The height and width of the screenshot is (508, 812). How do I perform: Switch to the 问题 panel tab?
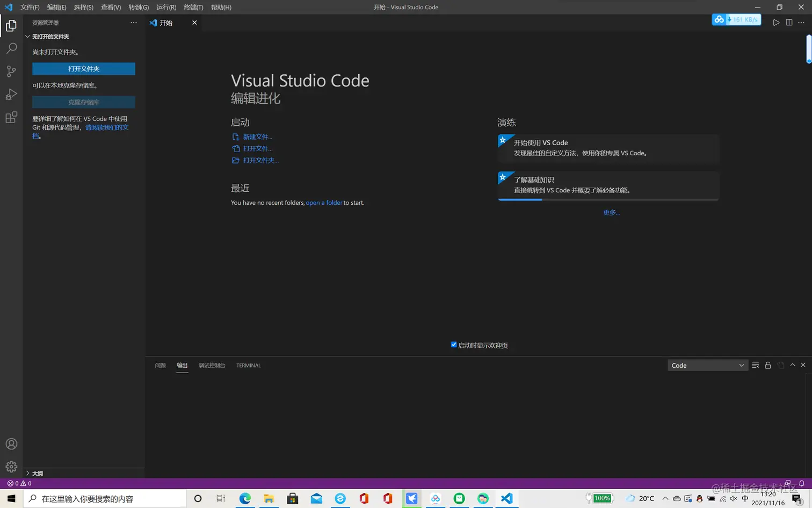tap(160, 366)
